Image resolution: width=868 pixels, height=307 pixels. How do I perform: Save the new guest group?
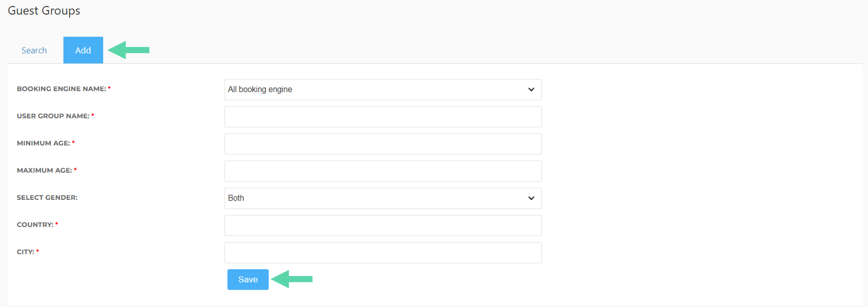(x=248, y=279)
